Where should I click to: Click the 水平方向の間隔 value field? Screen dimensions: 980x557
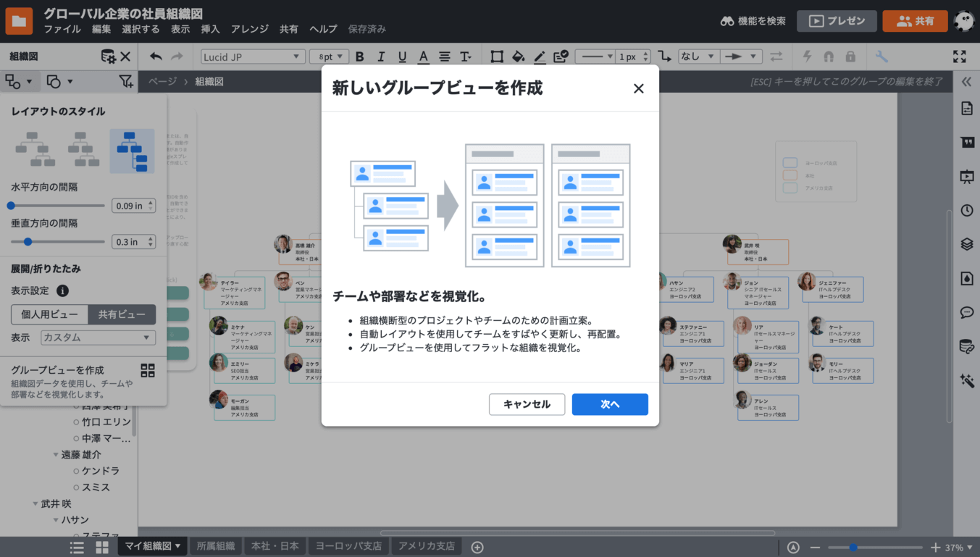(x=129, y=206)
